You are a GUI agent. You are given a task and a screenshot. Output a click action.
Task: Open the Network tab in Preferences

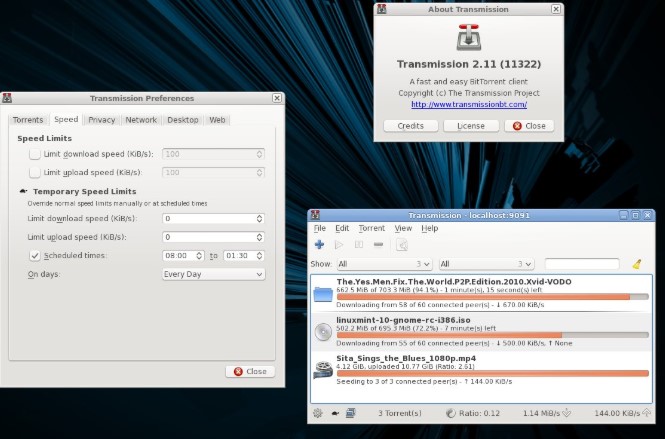[x=141, y=120]
